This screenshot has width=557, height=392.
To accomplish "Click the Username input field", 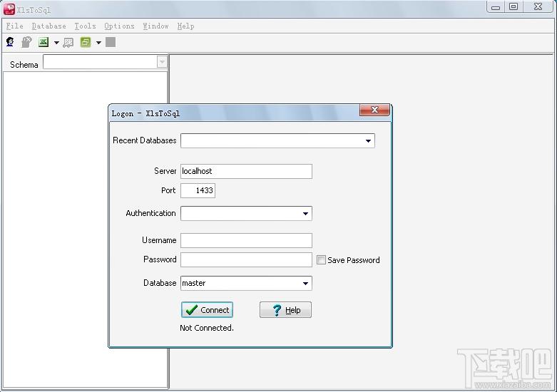I will pos(246,240).
